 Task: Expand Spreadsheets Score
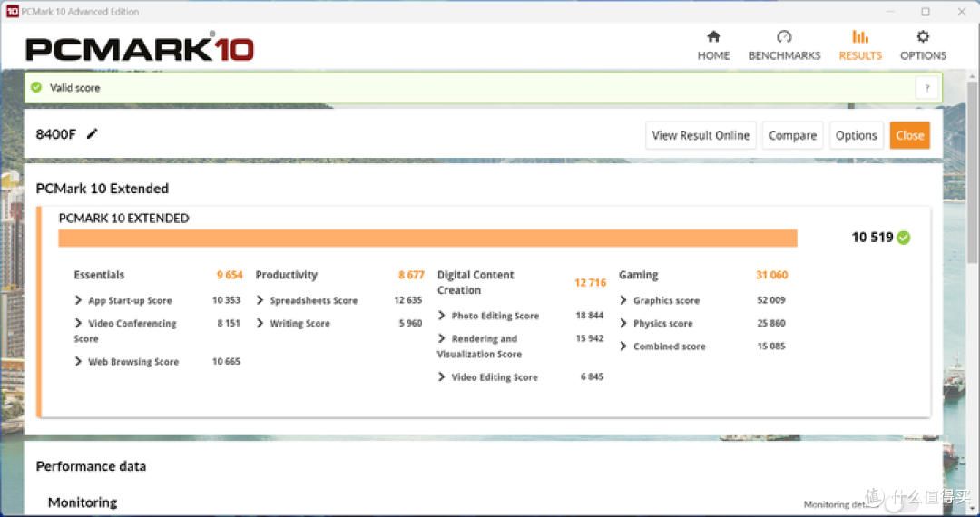tap(260, 300)
